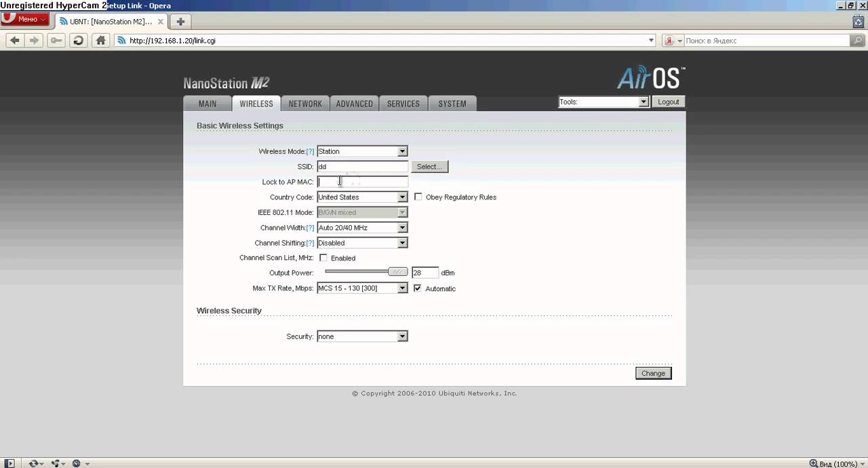Click the URL address bar

pos(387,41)
